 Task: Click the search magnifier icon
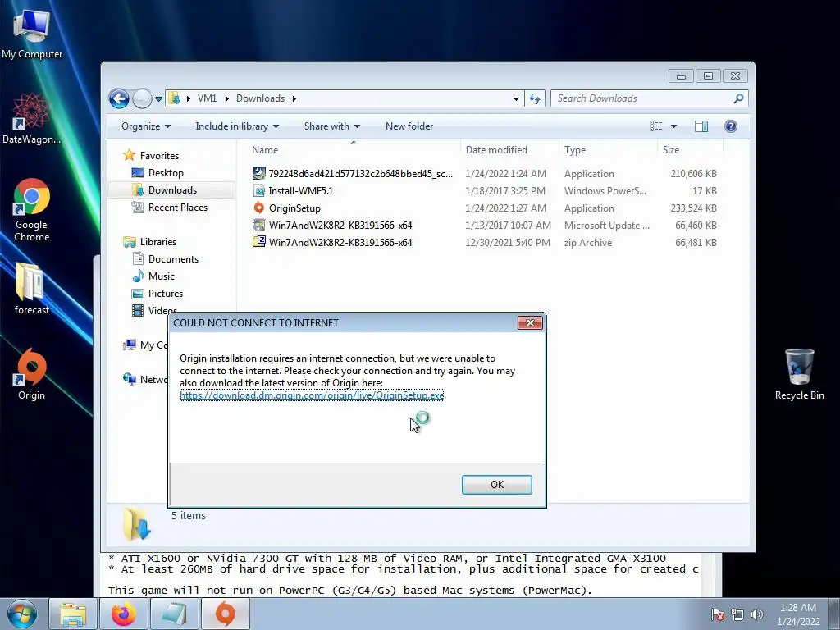pyautogui.click(x=739, y=98)
